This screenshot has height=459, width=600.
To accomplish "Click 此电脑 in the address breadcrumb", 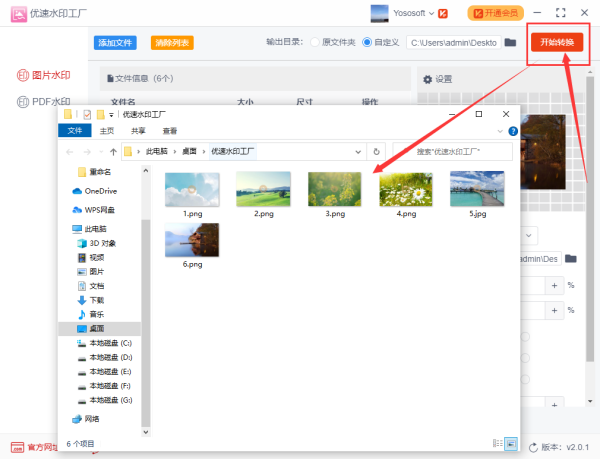I will pos(157,151).
